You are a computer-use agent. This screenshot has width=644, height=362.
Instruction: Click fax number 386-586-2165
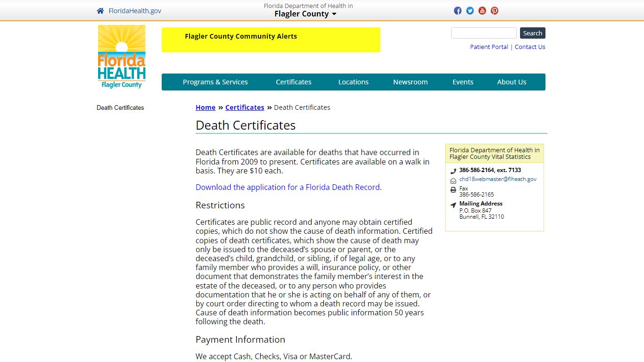pyautogui.click(x=477, y=194)
